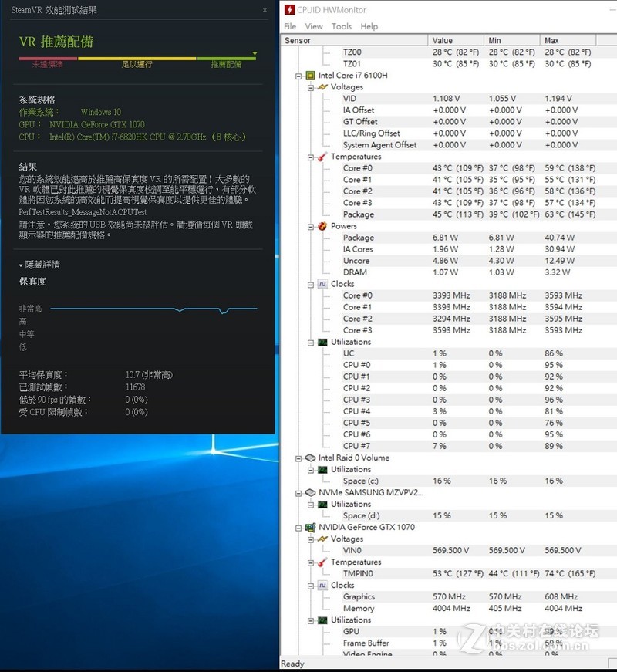Open the View menu in HWMonitor
The image size is (617, 672).
coord(314,26)
